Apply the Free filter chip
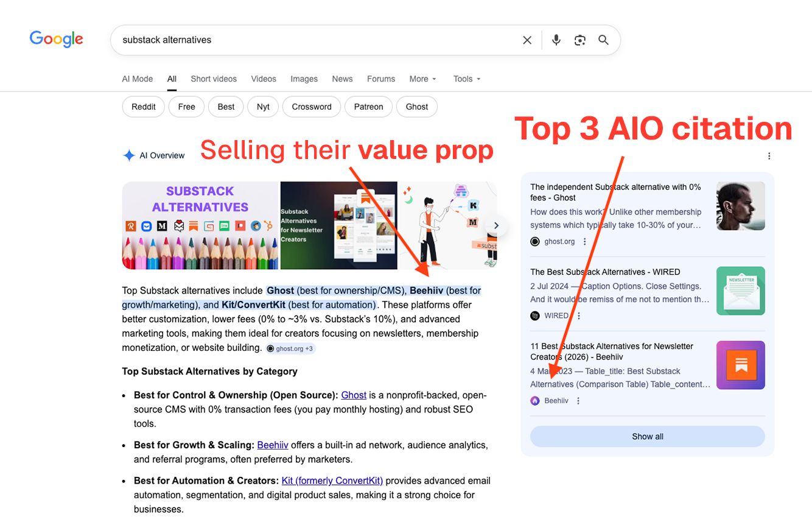Viewport: 812px width, 522px height. 187,107
